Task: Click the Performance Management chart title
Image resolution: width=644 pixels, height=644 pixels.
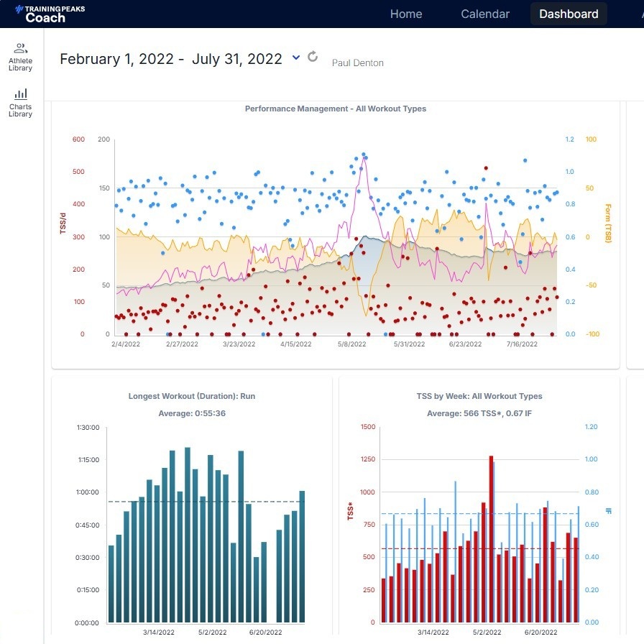Action: click(x=335, y=109)
